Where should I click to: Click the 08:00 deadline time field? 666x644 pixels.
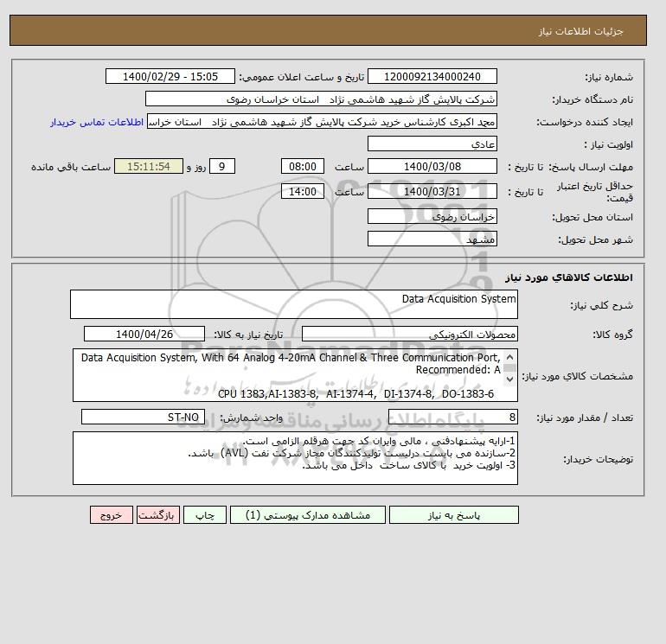pyautogui.click(x=303, y=167)
